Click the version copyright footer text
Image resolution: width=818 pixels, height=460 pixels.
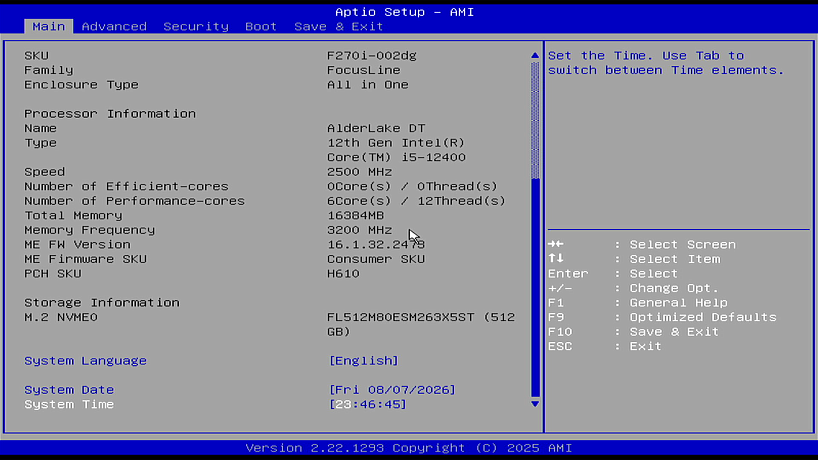(408, 448)
